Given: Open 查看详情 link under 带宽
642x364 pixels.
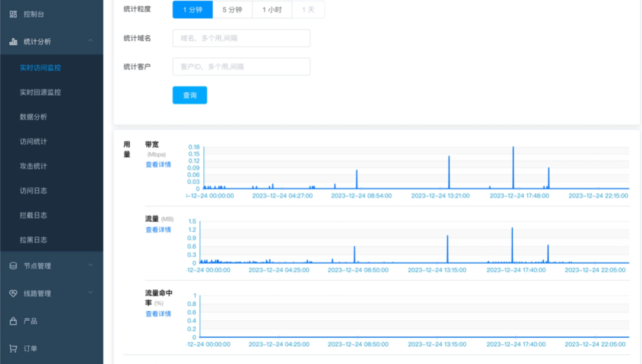Looking at the screenshot, I should (x=158, y=164).
